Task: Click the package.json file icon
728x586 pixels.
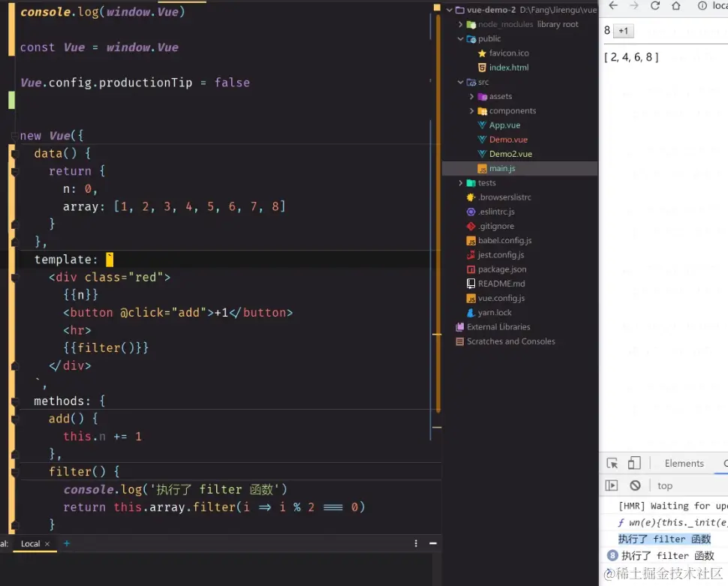Action: [x=471, y=269]
